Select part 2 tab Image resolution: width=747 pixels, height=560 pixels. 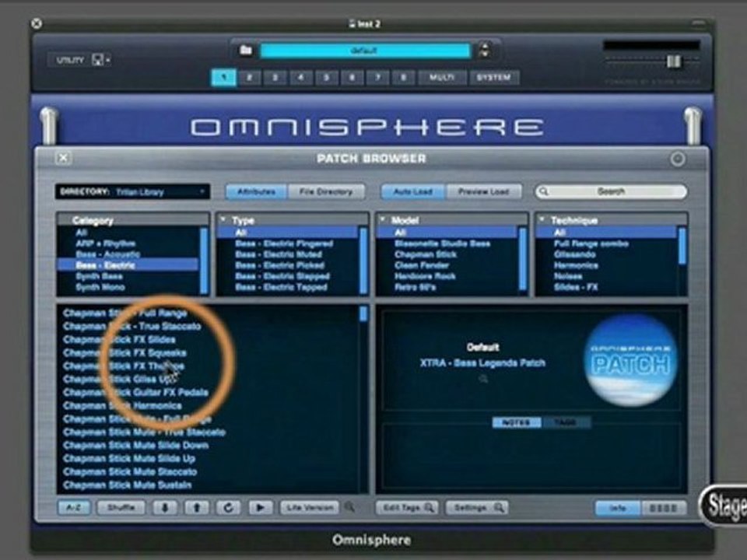tap(249, 78)
